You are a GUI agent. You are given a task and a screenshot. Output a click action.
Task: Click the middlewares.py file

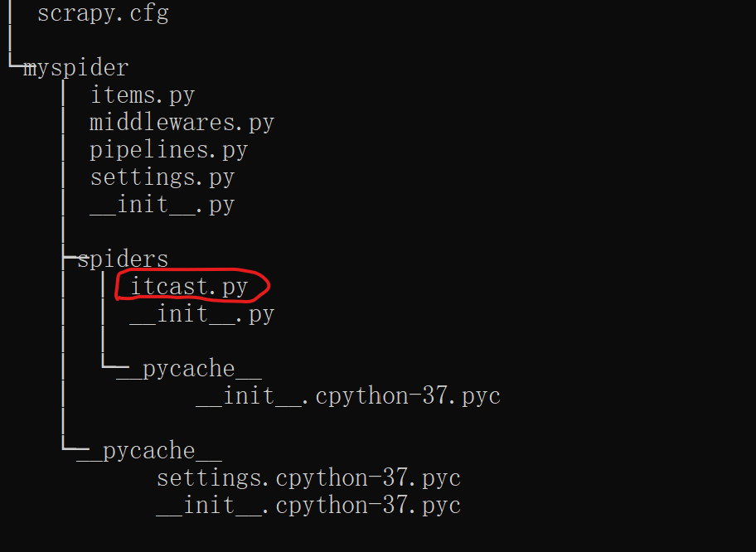(x=182, y=122)
